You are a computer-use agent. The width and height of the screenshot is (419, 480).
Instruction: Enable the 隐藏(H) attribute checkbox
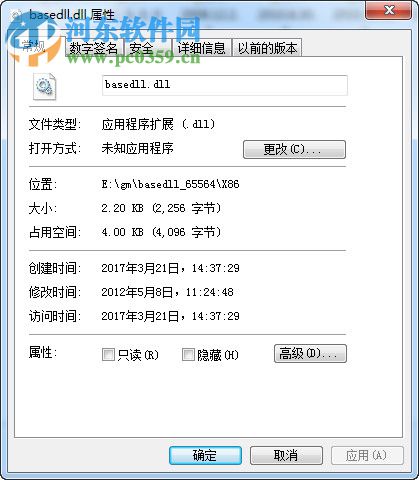click(188, 355)
